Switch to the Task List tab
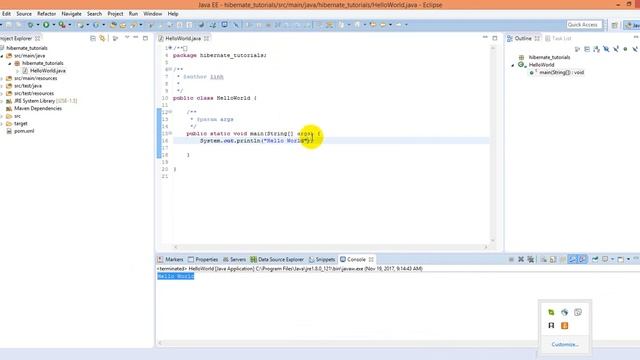Viewport: 640px width, 360px height. [x=558, y=38]
